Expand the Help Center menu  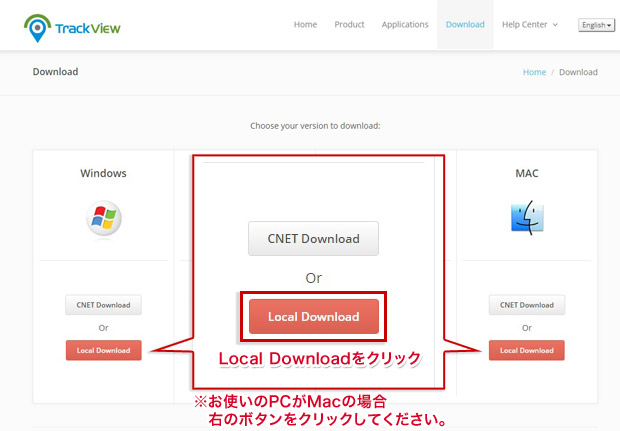tap(530, 25)
